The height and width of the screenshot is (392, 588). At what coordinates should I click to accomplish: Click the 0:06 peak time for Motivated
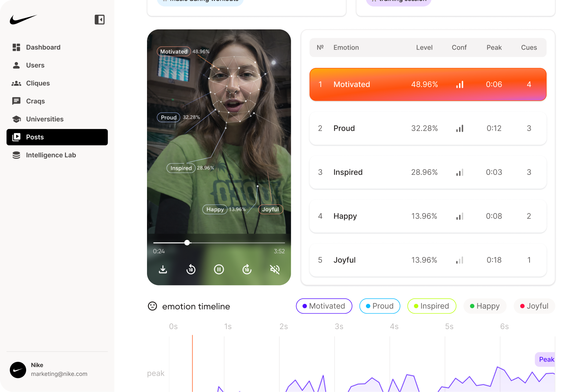point(494,84)
